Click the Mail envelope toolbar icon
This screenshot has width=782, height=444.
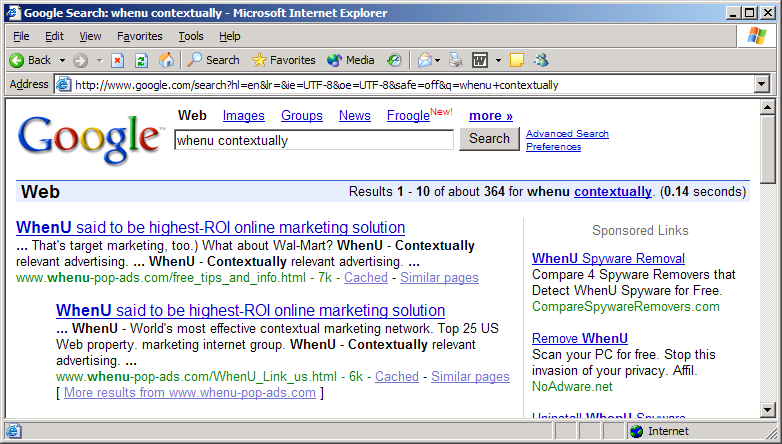coord(424,60)
